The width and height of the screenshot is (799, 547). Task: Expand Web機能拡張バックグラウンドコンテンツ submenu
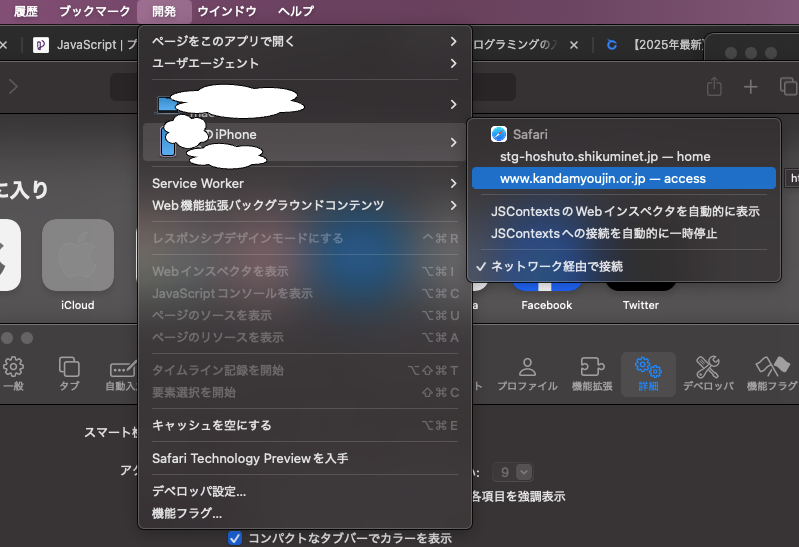[305, 205]
